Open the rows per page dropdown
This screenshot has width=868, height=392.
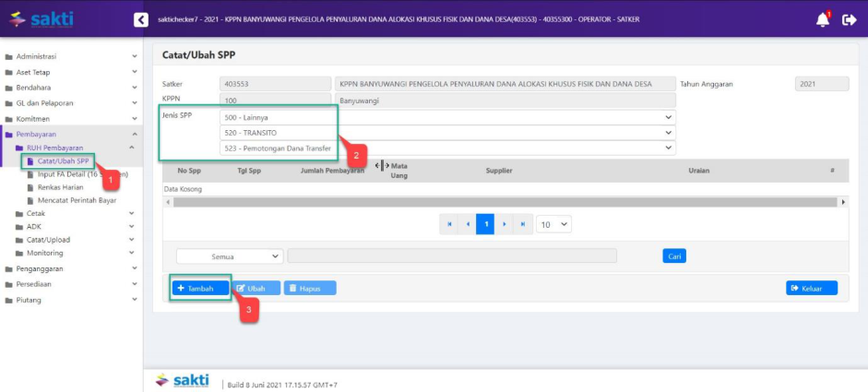pos(553,224)
